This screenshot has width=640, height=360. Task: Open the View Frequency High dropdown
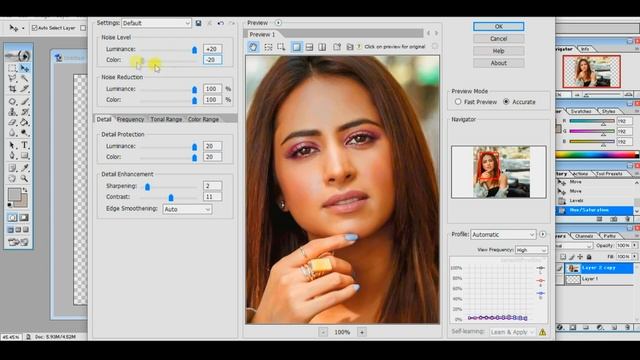(x=531, y=250)
